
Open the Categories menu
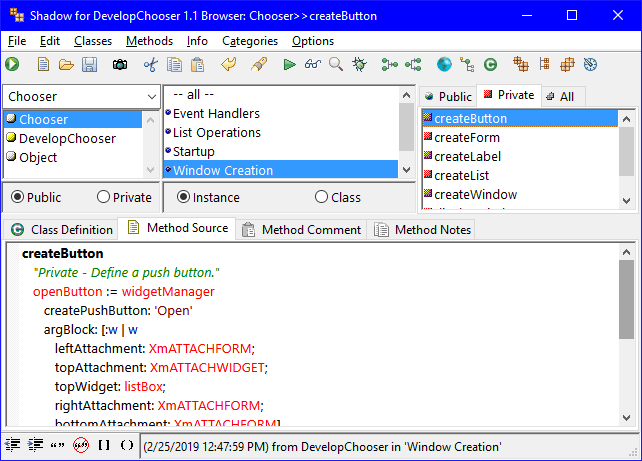(250, 41)
